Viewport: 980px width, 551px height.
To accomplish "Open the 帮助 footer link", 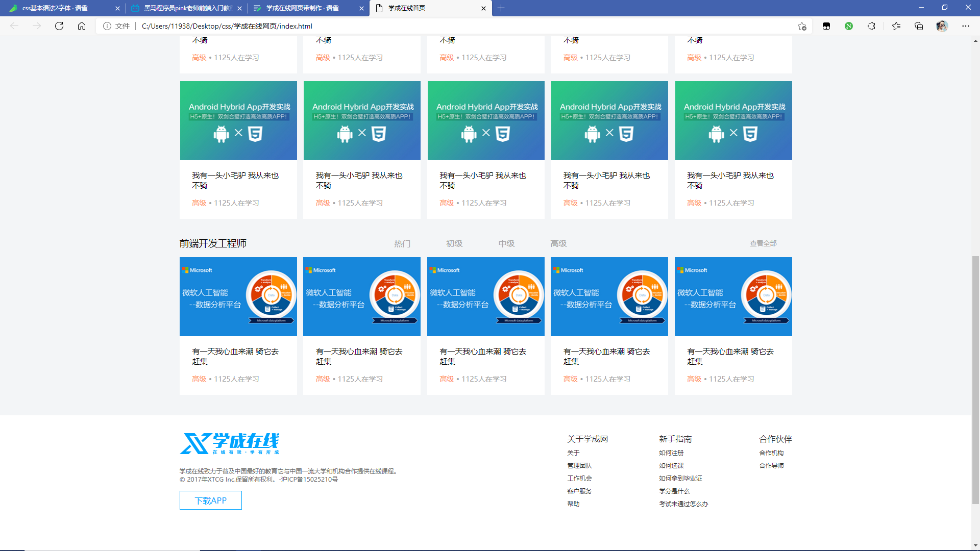I will (x=573, y=504).
